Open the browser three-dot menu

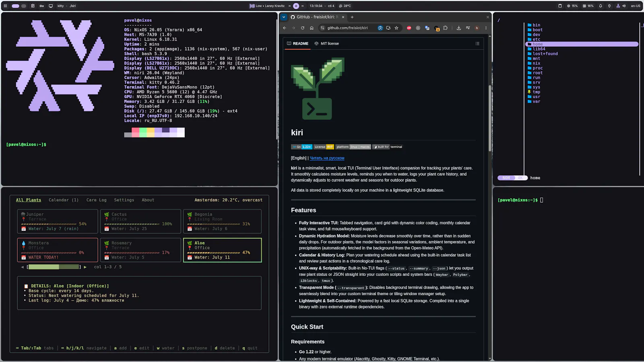click(x=486, y=28)
